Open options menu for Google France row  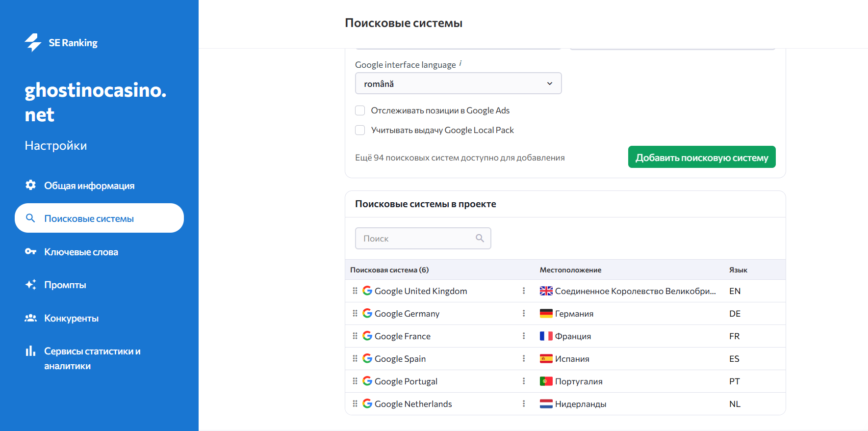pyautogui.click(x=524, y=336)
